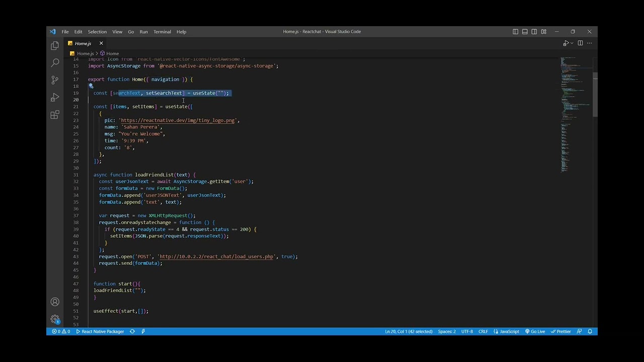
Task: Click line number 31 in the gutter
Action: coord(75,174)
